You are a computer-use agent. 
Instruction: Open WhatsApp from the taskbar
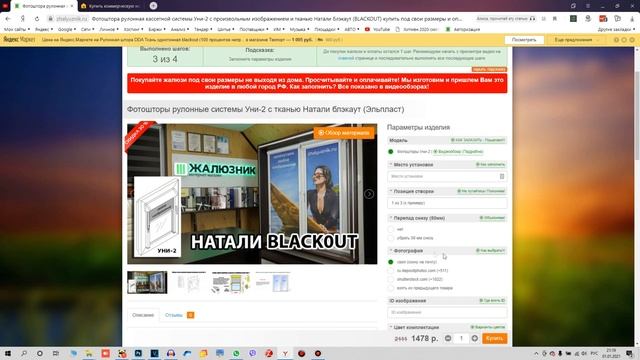[236, 353]
